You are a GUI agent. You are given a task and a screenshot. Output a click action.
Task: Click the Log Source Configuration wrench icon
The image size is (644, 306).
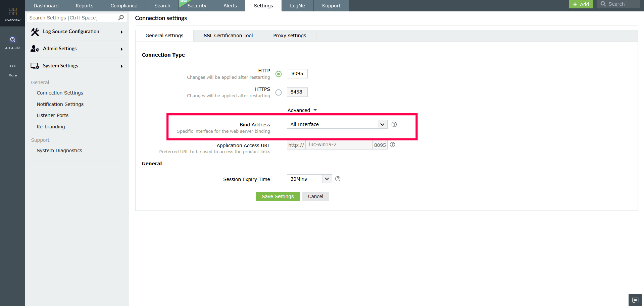(x=35, y=32)
